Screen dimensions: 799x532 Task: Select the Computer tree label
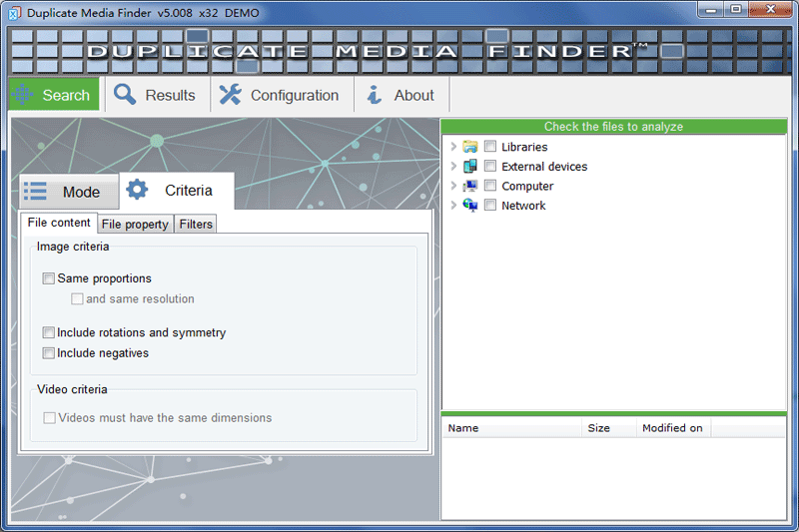527,187
